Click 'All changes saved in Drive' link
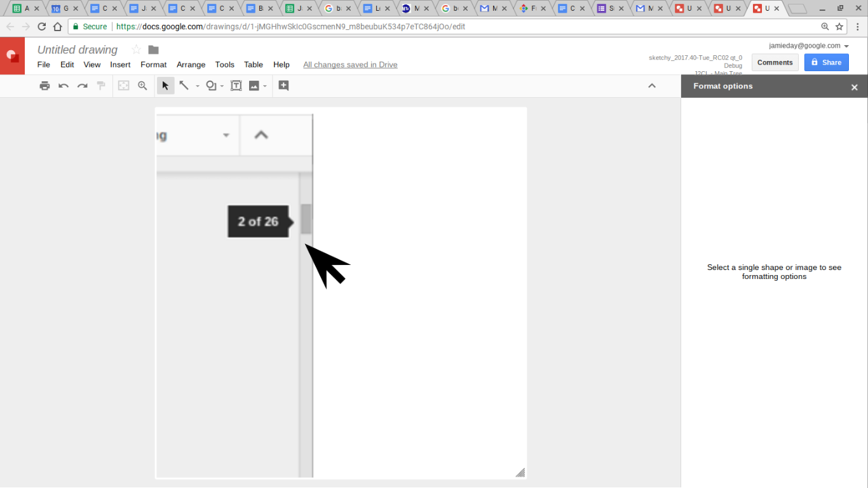 (x=350, y=65)
